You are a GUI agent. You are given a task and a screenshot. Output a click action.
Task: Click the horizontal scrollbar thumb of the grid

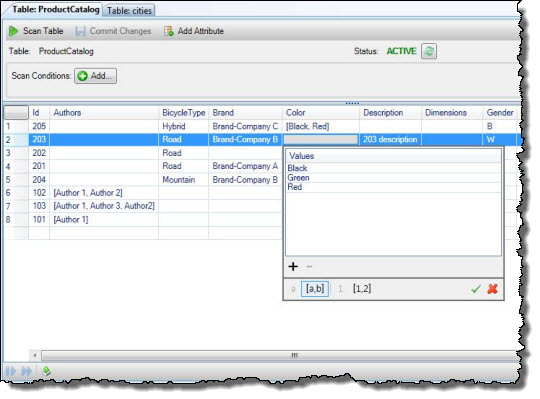[x=294, y=355]
